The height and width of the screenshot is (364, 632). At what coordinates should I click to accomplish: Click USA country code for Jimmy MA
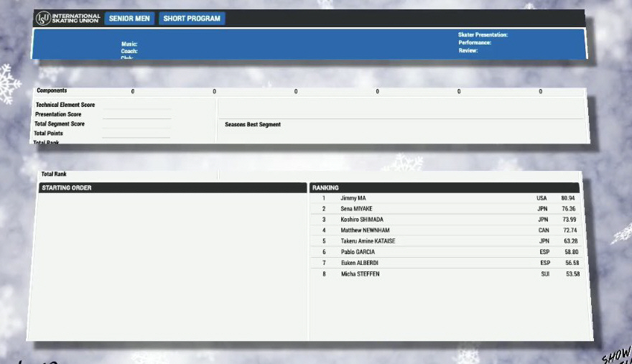click(542, 198)
